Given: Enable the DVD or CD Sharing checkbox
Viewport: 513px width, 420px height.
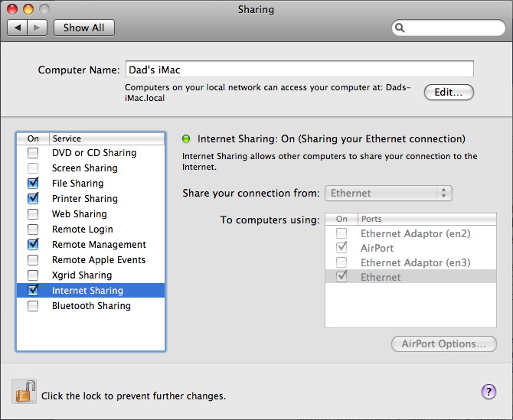Looking at the screenshot, I should tap(33, 153).
